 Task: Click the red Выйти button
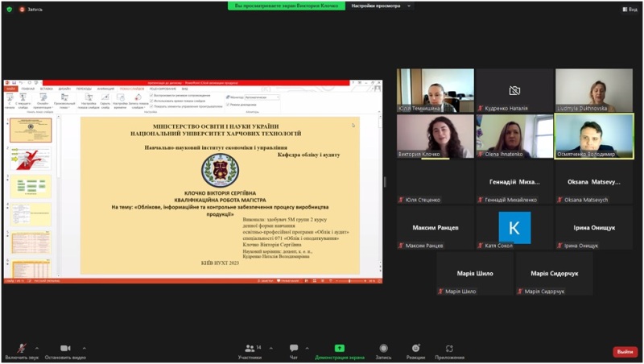624,351
